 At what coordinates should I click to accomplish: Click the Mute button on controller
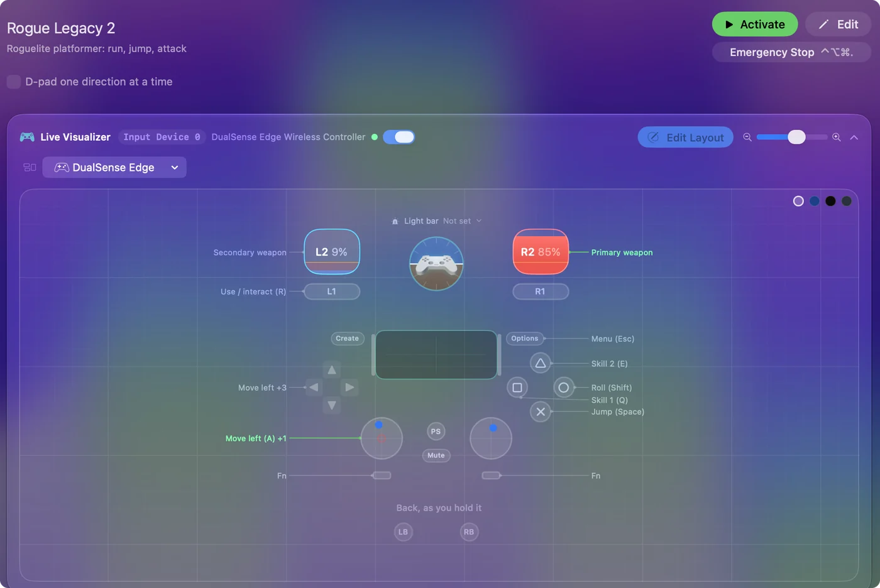436,455
